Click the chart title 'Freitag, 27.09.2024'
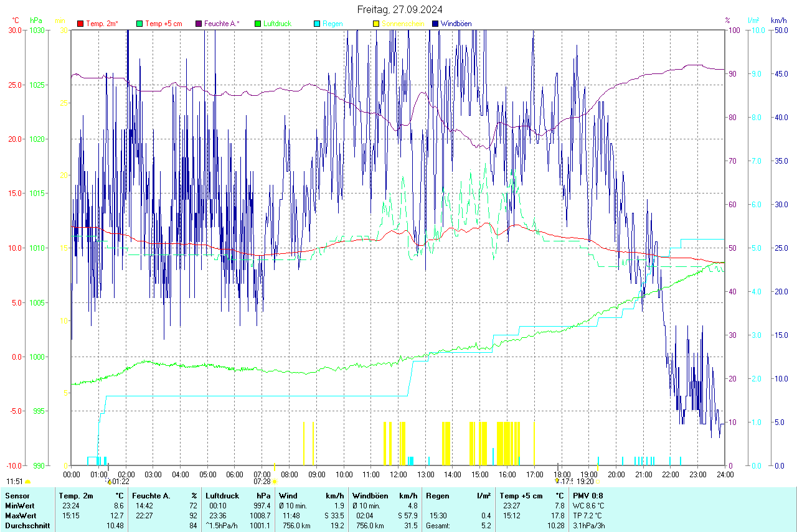This screenshot has height=532, width=797. tap(400, 9)
